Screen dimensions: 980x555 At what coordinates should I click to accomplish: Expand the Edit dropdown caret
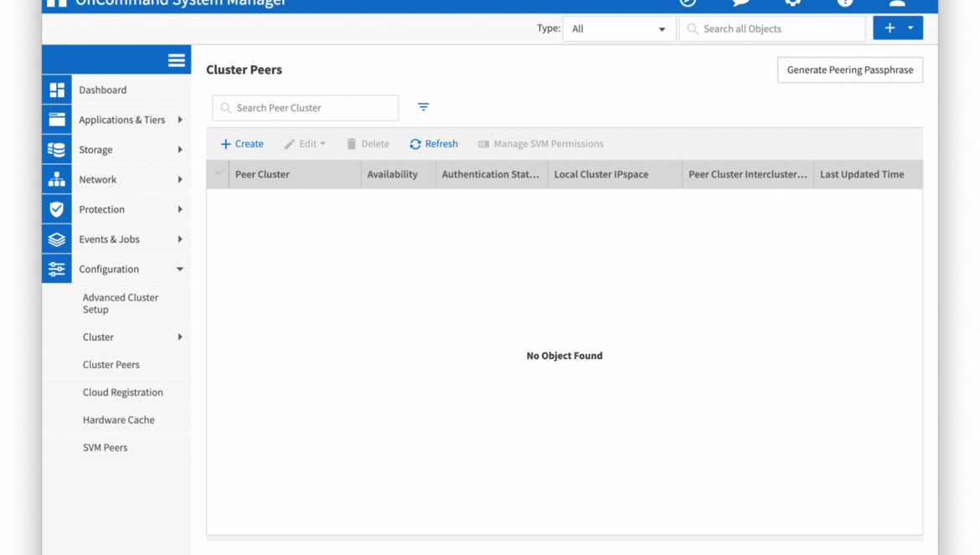pyautogui.click(x=323, y=144)
